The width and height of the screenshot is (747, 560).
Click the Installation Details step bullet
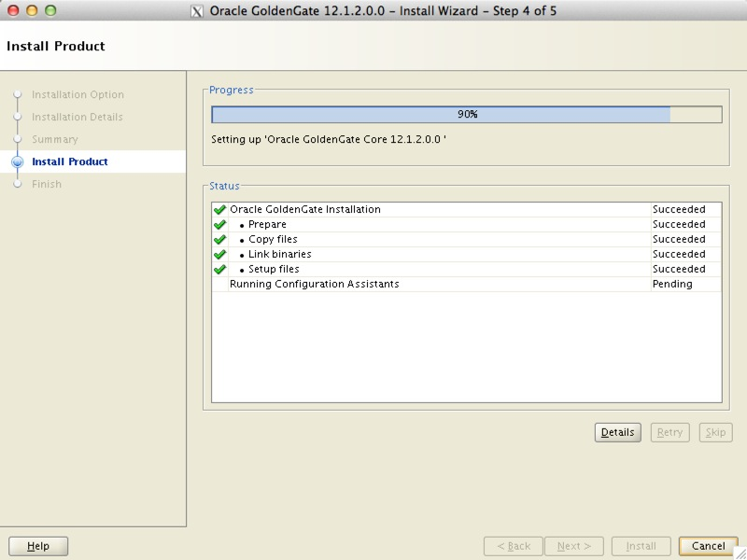(x=18, y=117)
